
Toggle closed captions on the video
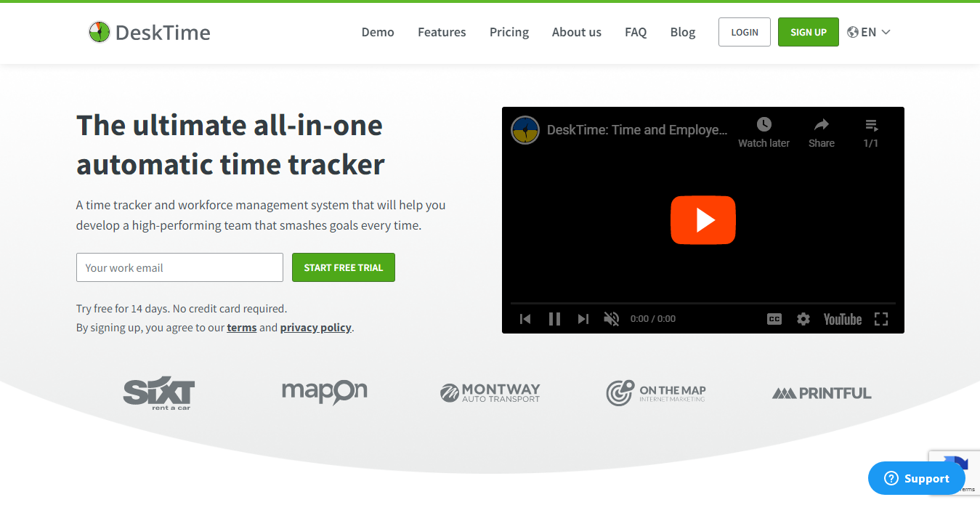pyautogui.click(x=774, y=319)
